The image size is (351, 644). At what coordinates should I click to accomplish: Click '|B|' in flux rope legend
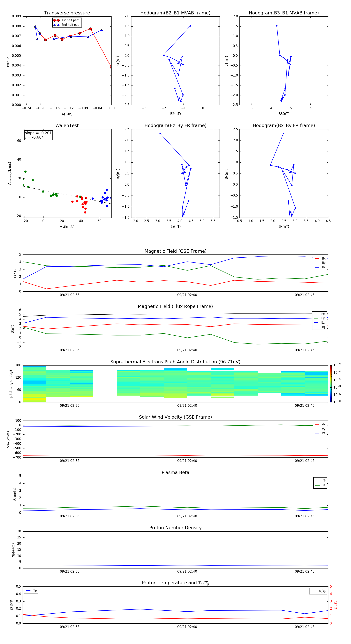(320, 327)
